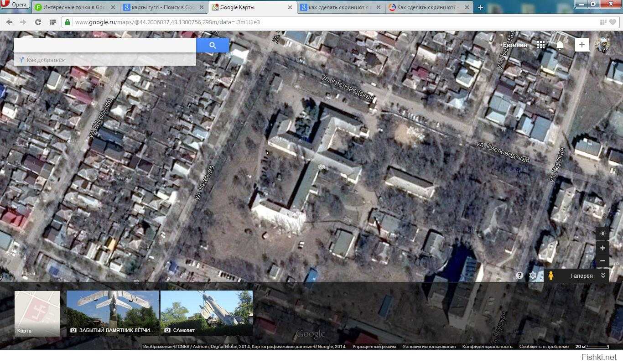
Task: Click Сообщить о проблеме link
Action: [544, 347]
